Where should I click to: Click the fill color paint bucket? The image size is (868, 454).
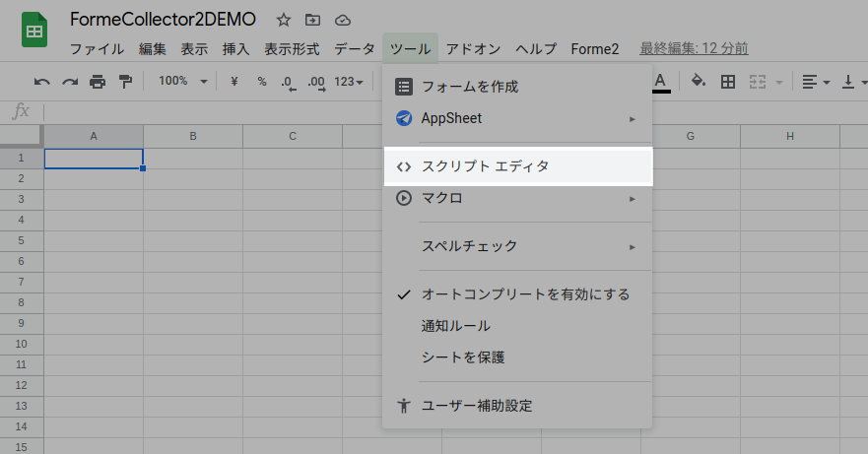(x=699, y=82)
